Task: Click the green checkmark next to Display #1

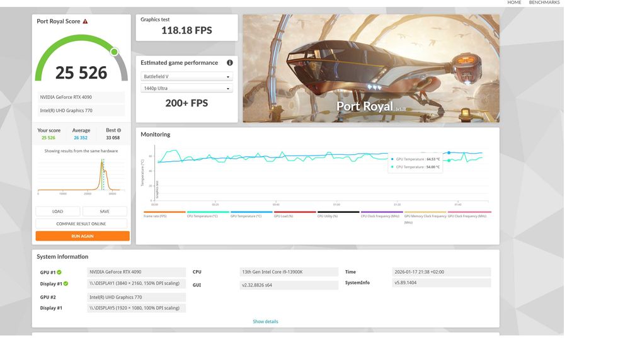Action: (x=66, y=283)
